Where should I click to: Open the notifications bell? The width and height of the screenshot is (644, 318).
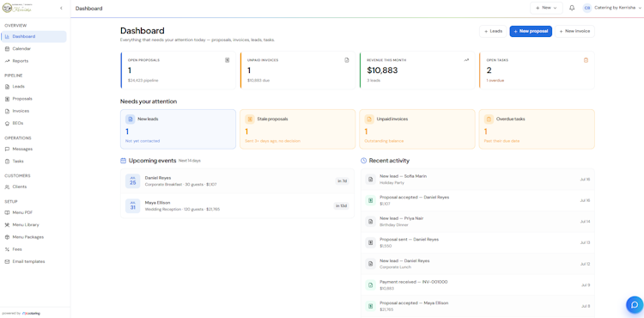572,8
